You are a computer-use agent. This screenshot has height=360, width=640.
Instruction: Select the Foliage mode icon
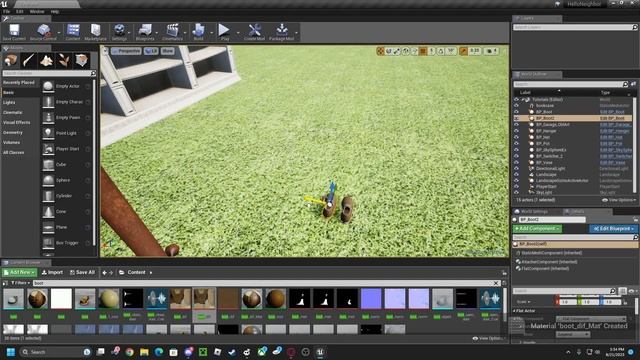click(x=64, y=60)
